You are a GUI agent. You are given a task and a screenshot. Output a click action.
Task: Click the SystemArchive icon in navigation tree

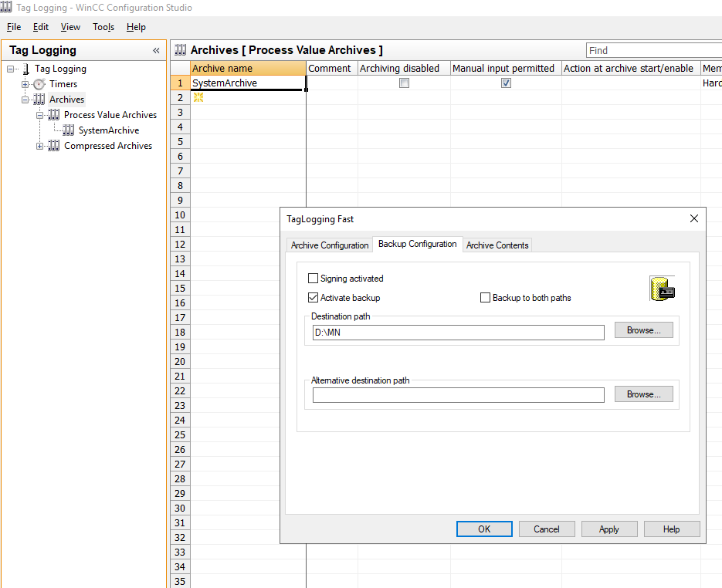pos(69,130)
